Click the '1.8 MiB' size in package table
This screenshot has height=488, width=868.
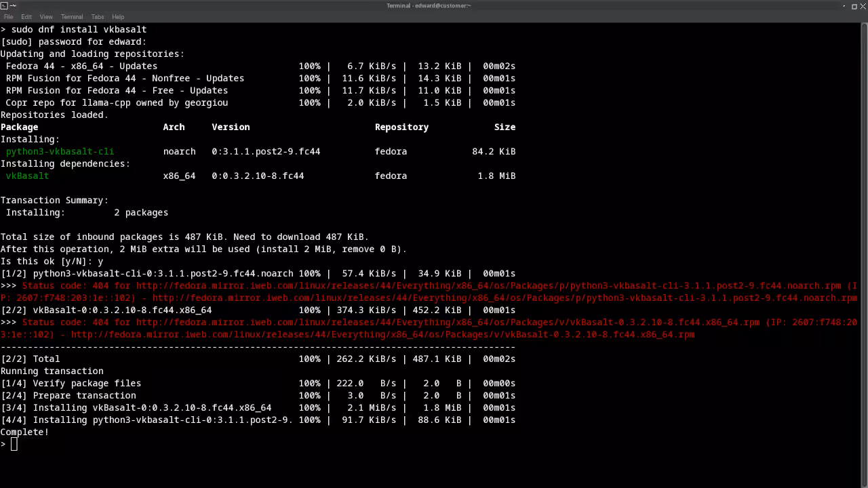(496, 176)
